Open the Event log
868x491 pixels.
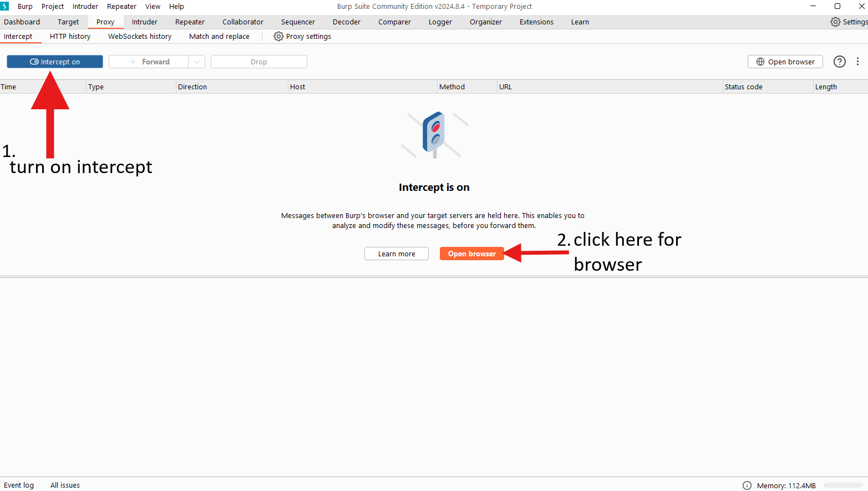(19, 485)
